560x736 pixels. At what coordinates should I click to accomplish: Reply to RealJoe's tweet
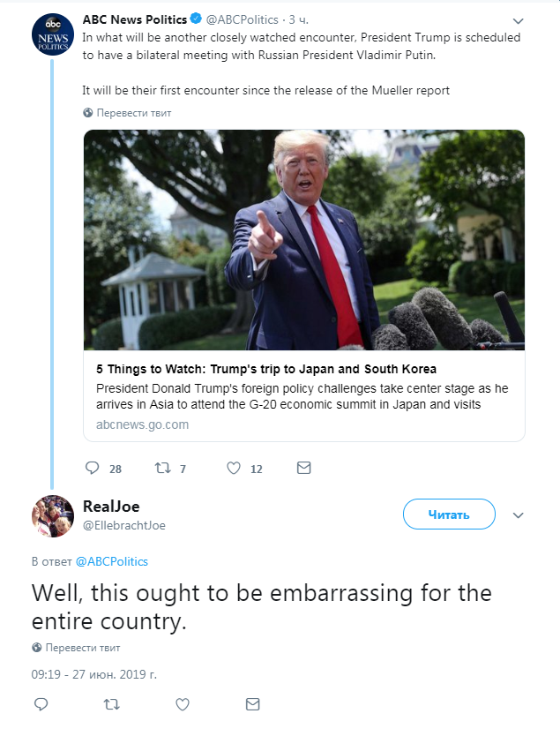pyautogui.click(x=41, y=704)
